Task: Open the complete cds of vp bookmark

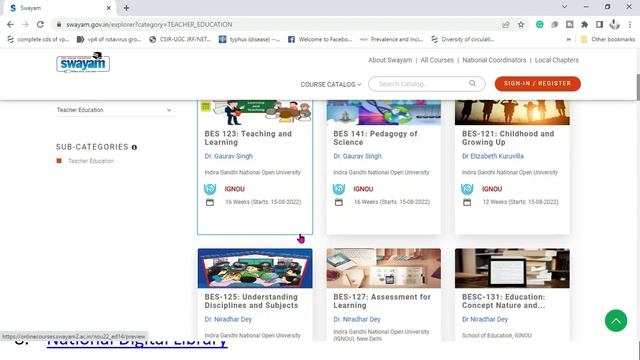Action: pos(38,39)
